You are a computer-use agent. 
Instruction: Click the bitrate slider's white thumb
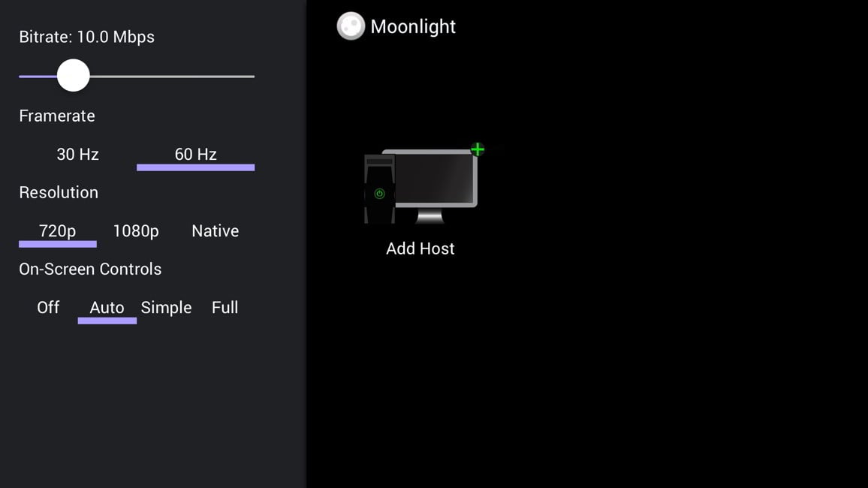point(73,76)
